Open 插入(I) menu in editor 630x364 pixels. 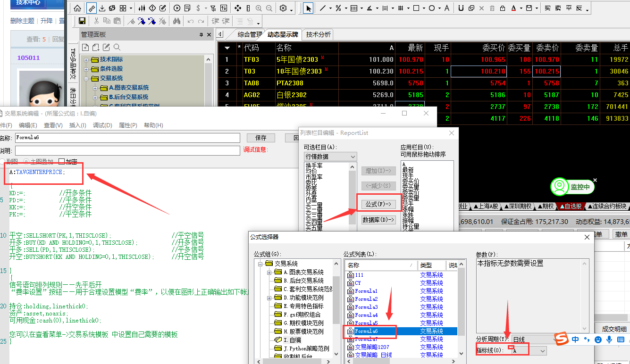pyautogui.click(x=78, y=125)
